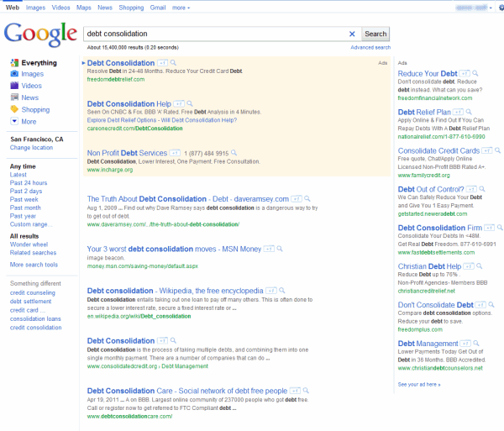504x431 pixels.
Task: Click +1 button beside freedomdebtrelief Debt Consolidation ad
Action: click(163, 63)
